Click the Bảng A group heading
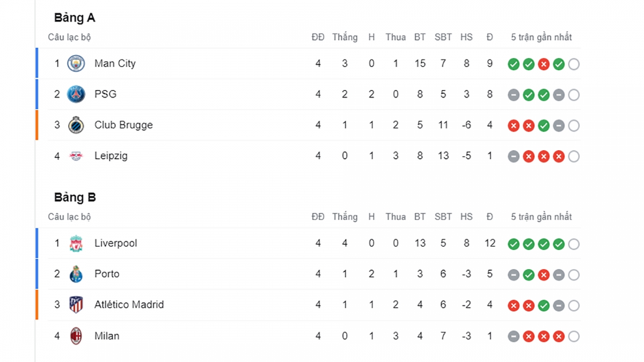 click(75, 18)
